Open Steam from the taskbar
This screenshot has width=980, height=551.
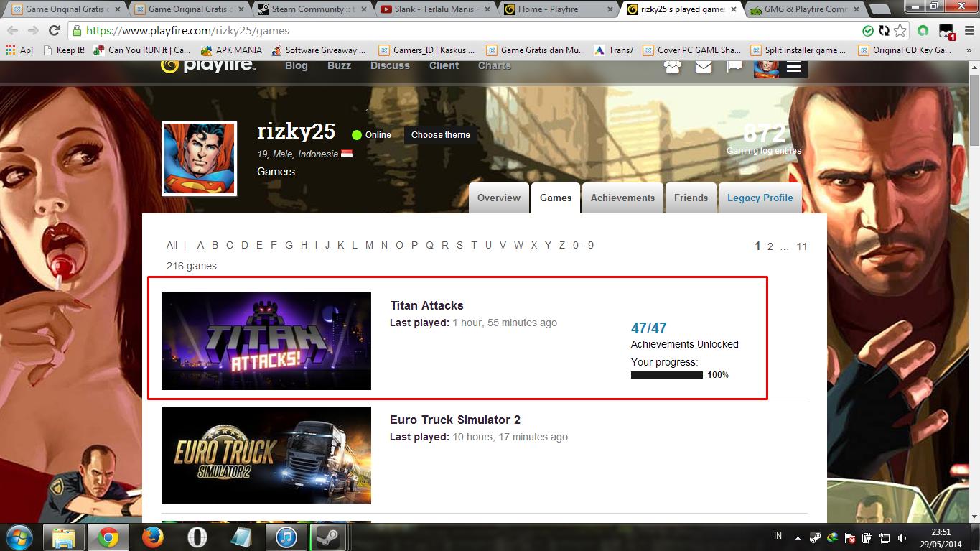click(330, 537)
